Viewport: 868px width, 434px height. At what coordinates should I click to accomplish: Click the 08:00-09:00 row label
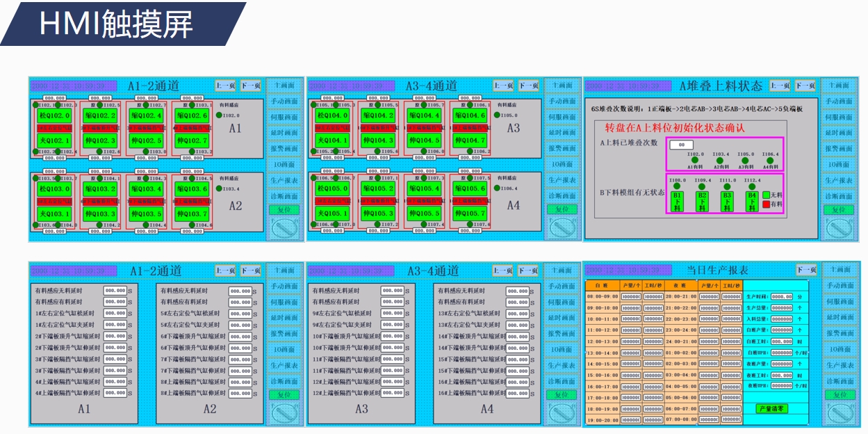(603, 296)
